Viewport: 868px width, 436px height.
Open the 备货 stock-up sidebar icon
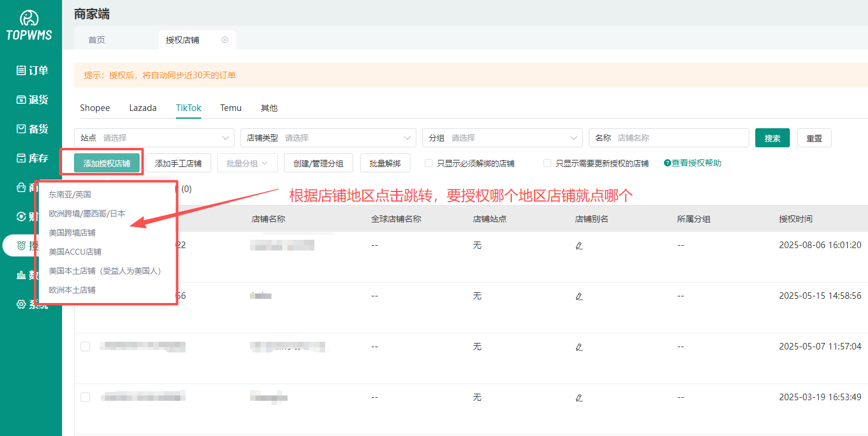(21, 129)
